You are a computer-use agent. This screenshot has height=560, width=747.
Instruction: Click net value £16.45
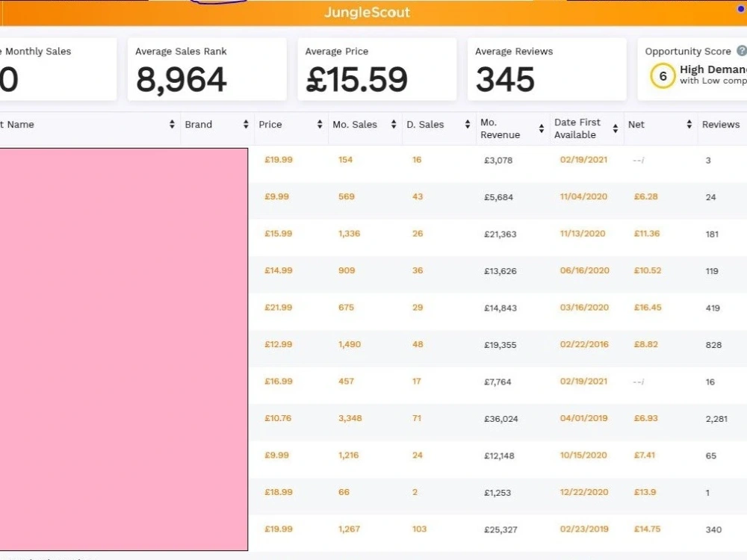[648, 307]
